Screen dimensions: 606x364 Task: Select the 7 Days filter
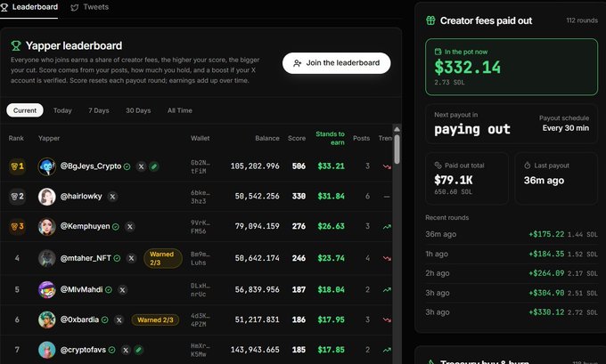tap(99, 110)
